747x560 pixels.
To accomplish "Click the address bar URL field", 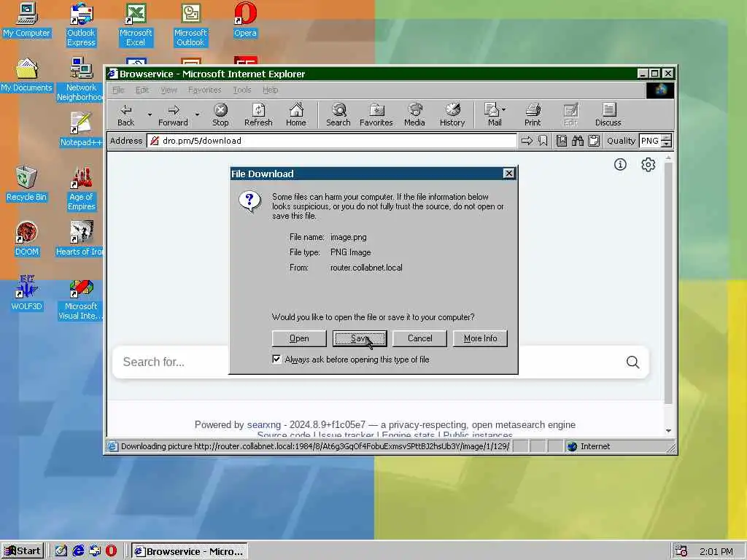I will [x=332, y=141].
